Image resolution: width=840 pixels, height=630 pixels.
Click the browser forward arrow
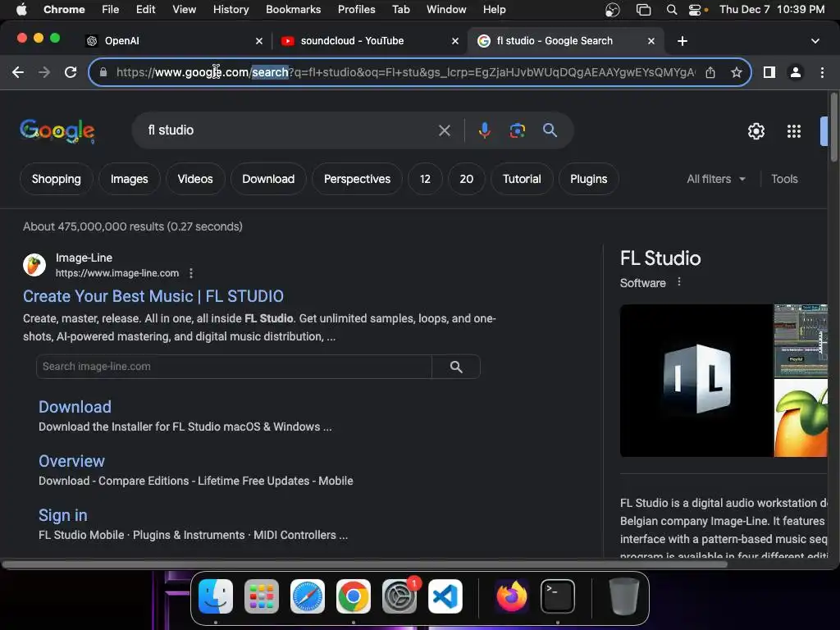pos(44,72)
